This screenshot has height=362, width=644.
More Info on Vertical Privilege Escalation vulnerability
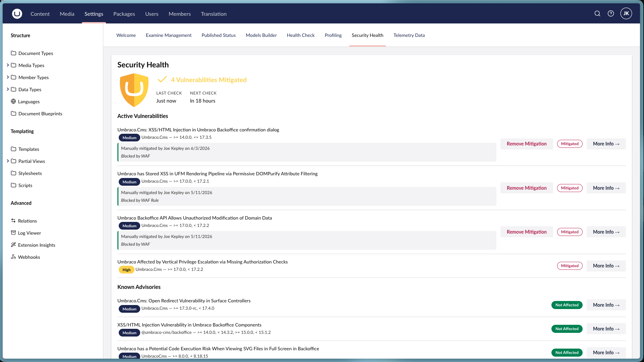[606, 266]
